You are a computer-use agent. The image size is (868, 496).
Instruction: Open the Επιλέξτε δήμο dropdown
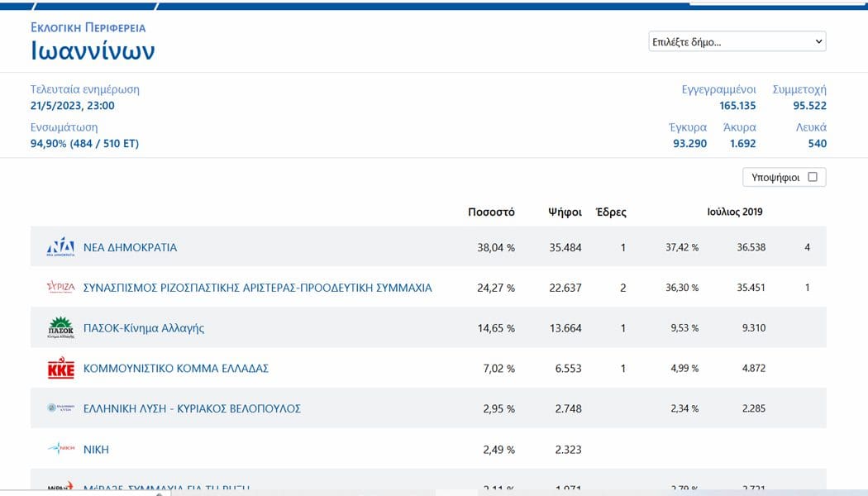(737, 41)
